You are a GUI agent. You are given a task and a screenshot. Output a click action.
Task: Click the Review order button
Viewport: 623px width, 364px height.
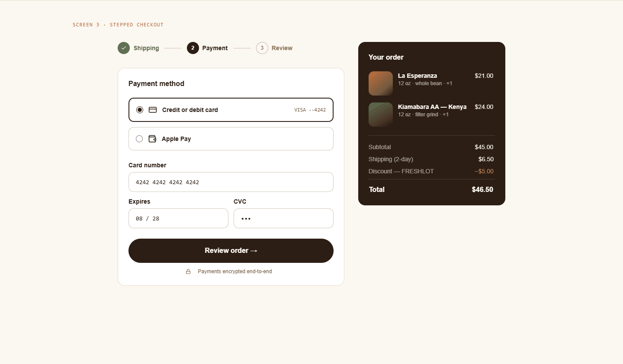231,251
